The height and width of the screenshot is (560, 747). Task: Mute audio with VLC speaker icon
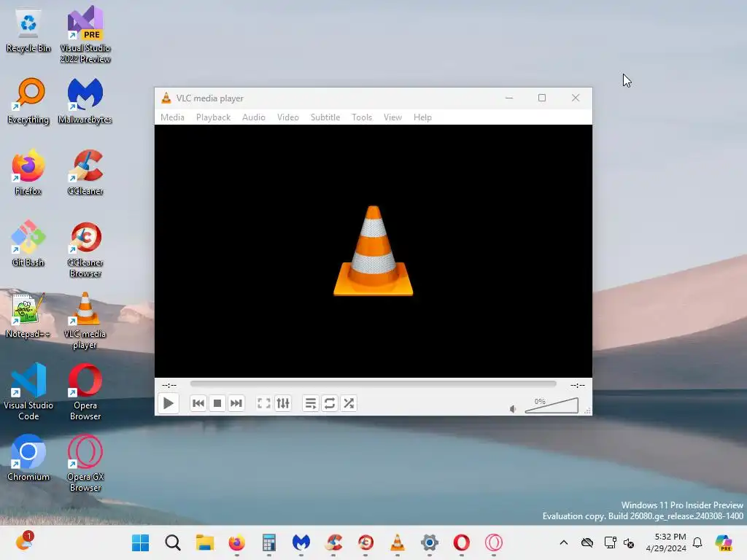coord(513,409)
